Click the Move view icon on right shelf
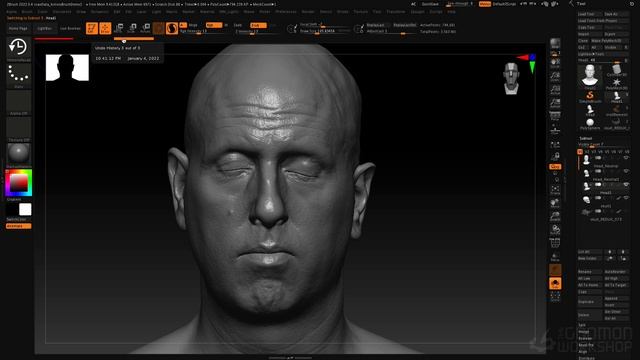Screen dimensions: 640x360 coord(555,203)
